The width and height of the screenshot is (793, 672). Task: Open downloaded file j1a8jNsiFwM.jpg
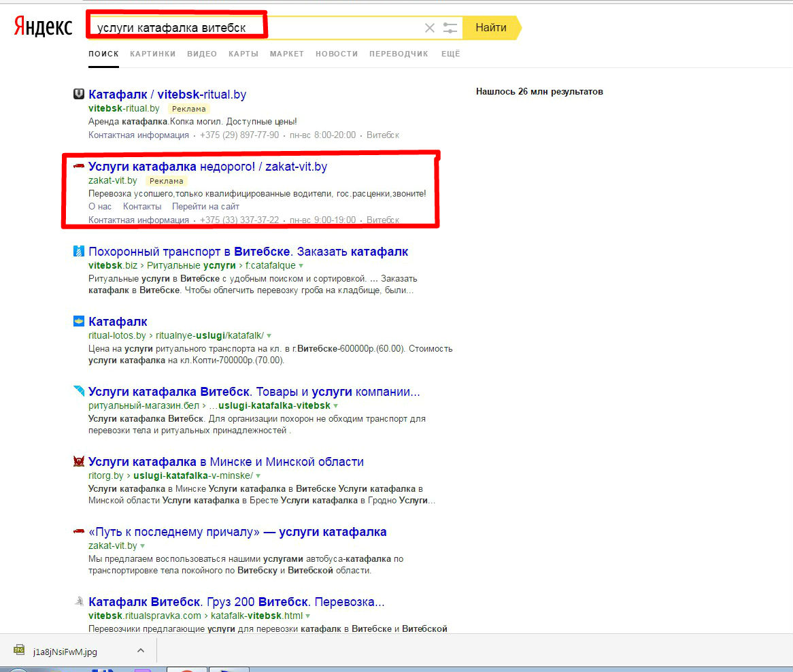[65, 652]
